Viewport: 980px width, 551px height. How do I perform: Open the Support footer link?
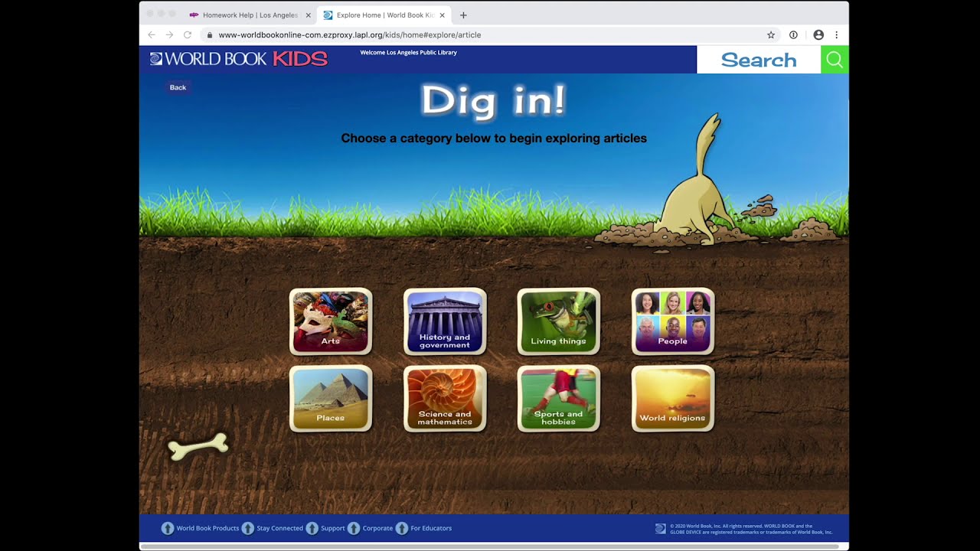pos(333,528)
